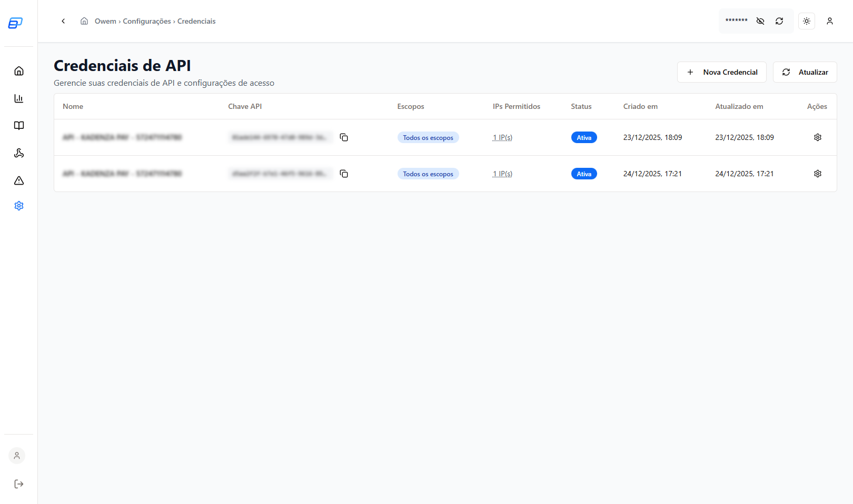The width and height of the screenshot is (853, 504).
Task: Open the documentation book icon in sidebar
Action: [x=19, y=125]
